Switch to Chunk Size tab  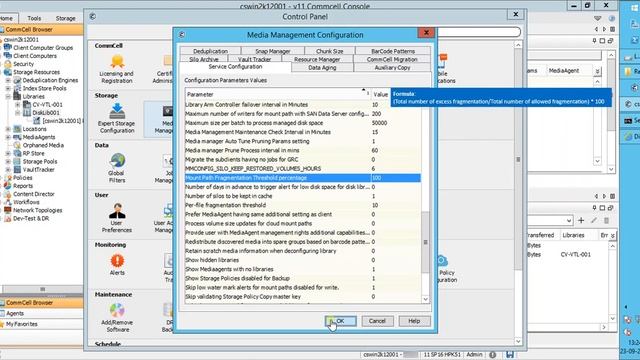coord(329,51)
